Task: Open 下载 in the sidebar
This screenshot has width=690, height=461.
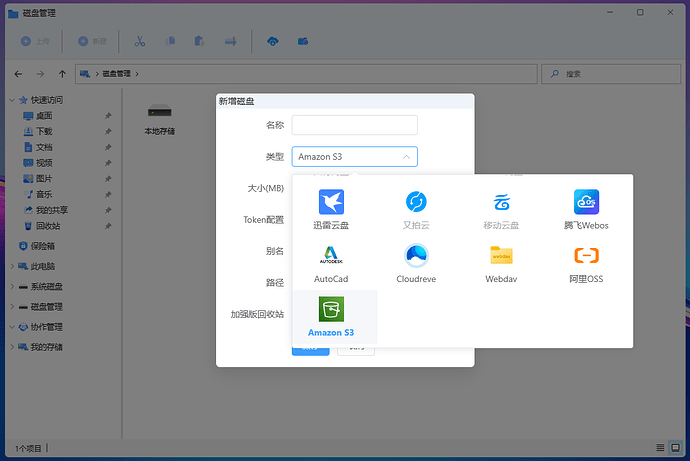Action: click(44, 132)
